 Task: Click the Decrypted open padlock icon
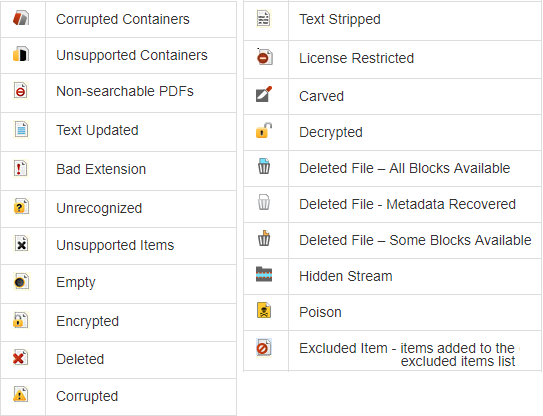pyautogui.click(x=264, y=131)
